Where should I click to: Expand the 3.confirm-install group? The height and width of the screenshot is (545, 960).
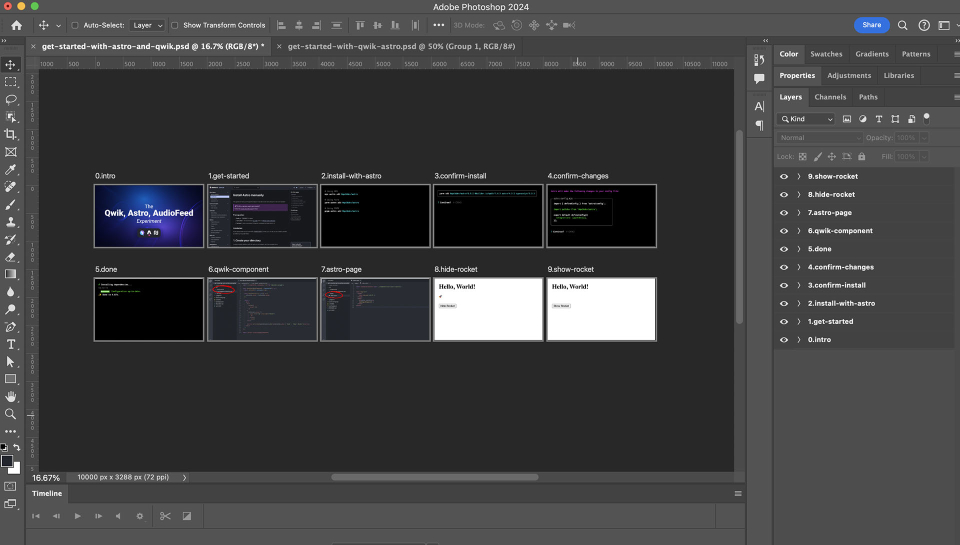click(799, 285)
